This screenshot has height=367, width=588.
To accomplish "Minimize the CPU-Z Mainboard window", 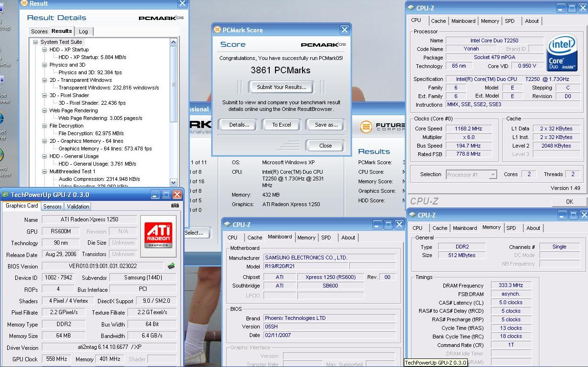I will pyautogui.click(x=378, y=225).
